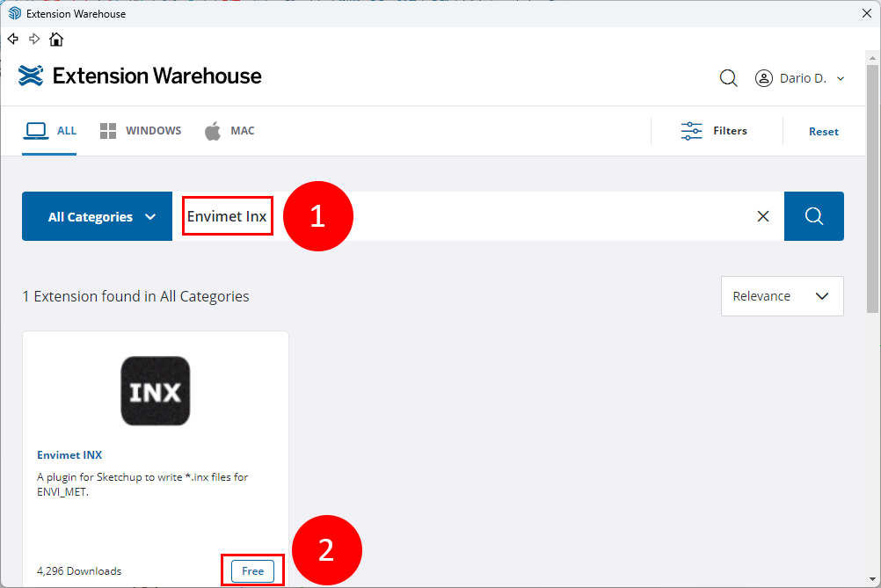This screenshot has height=588, width=881.
Task: Open the Filters panel
Action: point(714,131)
